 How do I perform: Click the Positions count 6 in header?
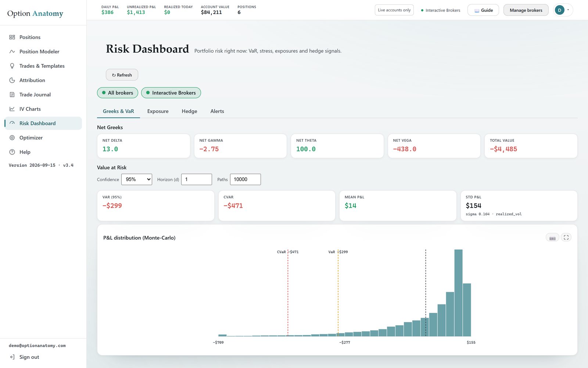point(239,12)
